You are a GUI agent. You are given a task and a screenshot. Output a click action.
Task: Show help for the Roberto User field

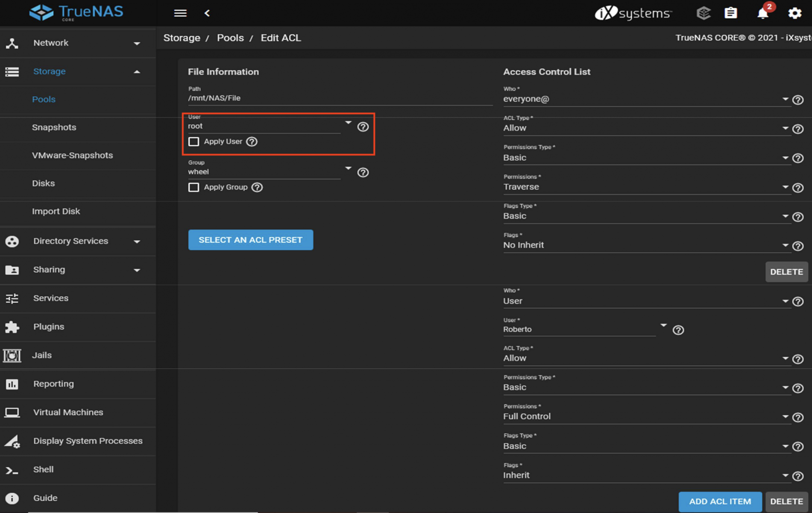[678, 330]
